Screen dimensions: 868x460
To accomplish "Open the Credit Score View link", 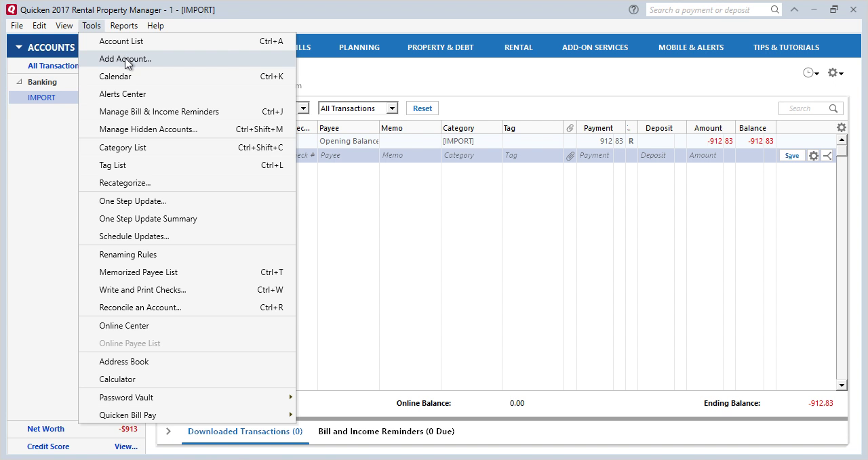I will (126, 446).
